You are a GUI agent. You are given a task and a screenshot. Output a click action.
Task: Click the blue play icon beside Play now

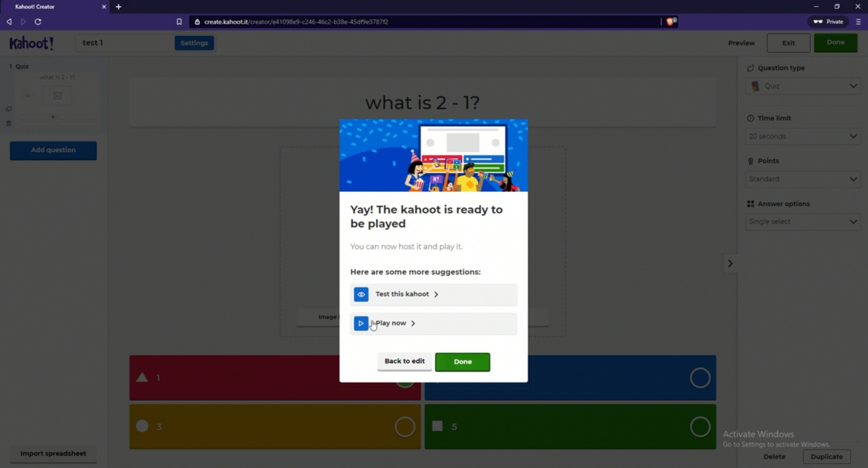coord(361,323)
